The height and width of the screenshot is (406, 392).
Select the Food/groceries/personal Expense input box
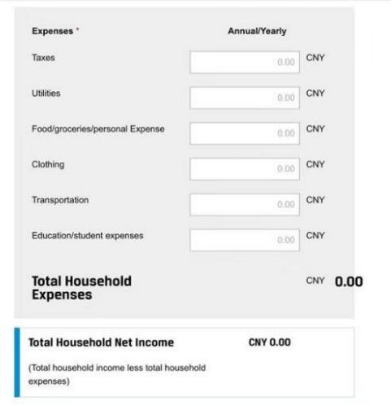click(245, 133)
